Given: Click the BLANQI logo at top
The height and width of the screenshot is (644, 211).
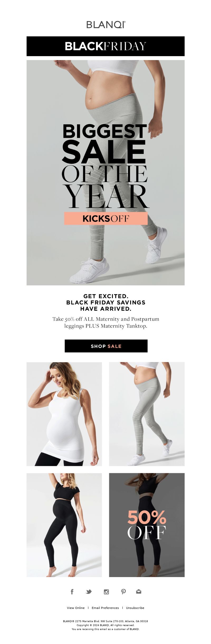Looking at the screenshot, I should [106, 25].
